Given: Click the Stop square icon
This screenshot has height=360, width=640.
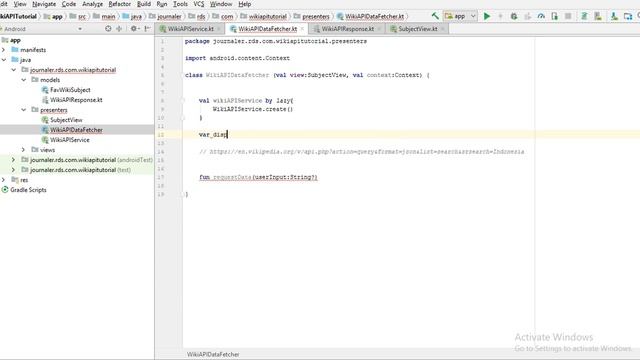Looking at the screenshot, I should (568, 16).
